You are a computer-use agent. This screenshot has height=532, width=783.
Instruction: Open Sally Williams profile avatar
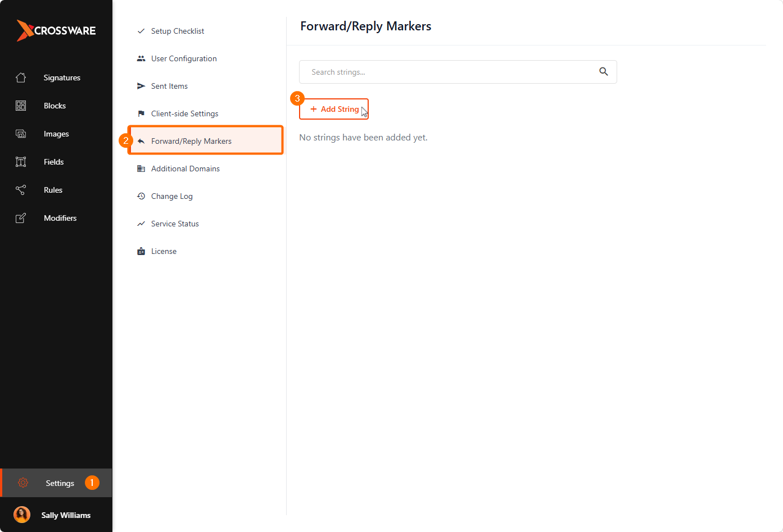[x=22, y=515]
